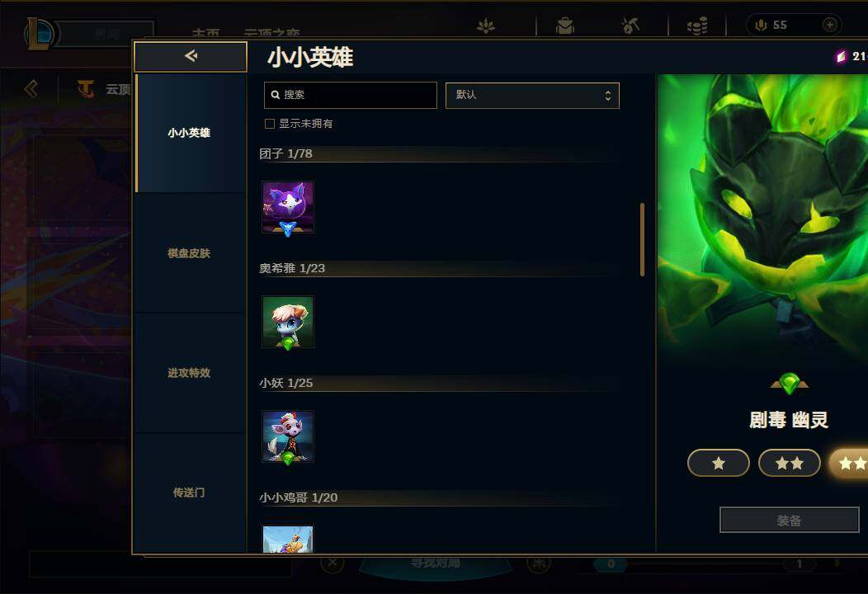The width and height of the screenshot is (868, 594).
Task: Switch to the 棋盘皮肤 tab
Action: coord(189,253)
